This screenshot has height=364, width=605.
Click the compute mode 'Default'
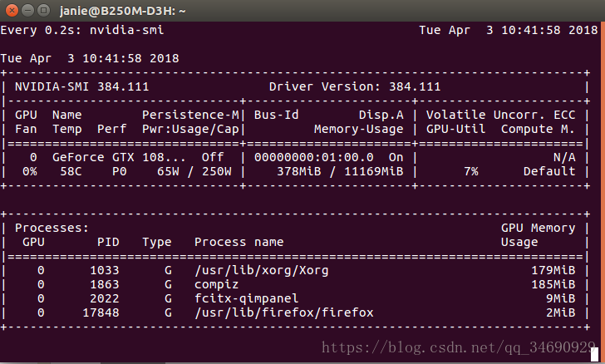click(x=549, y=171)
